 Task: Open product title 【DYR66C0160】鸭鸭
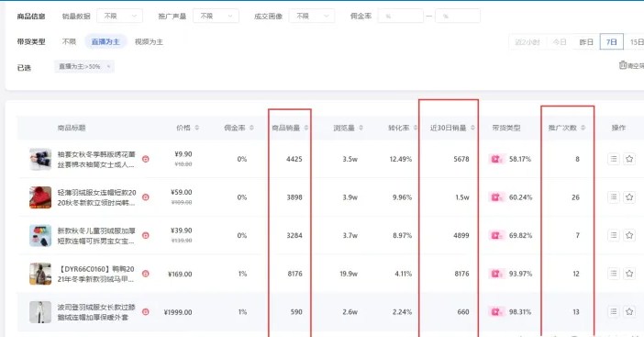[x=95, y=275]
